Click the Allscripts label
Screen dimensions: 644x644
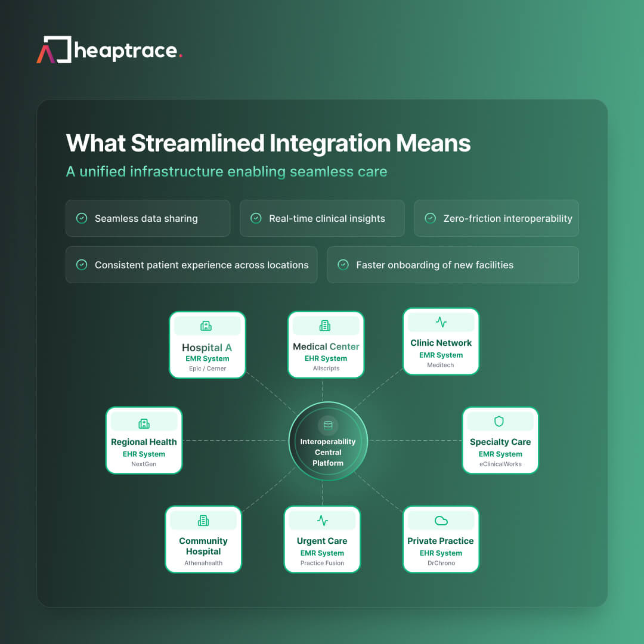[x=326, y=368]
